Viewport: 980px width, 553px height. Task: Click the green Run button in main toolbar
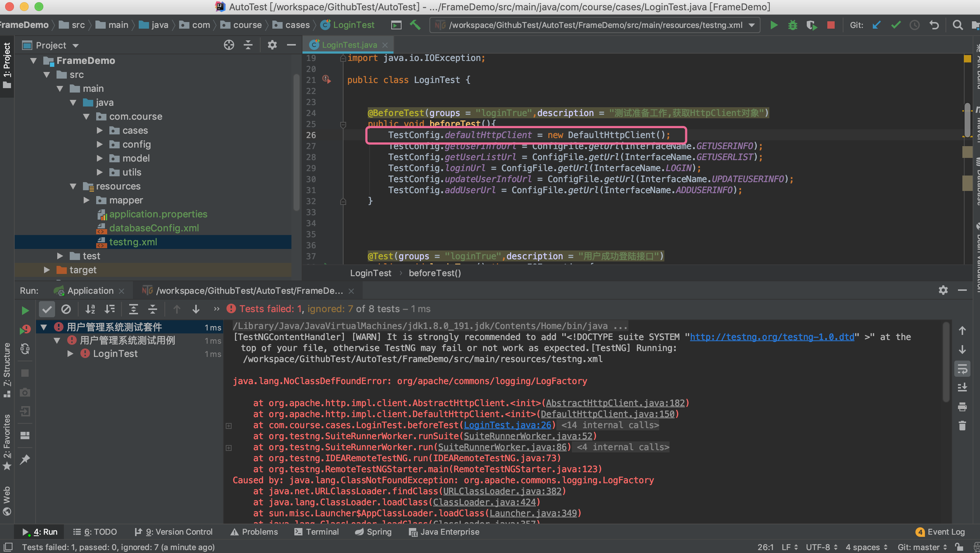pyautogui.click(x=773, y=25)
